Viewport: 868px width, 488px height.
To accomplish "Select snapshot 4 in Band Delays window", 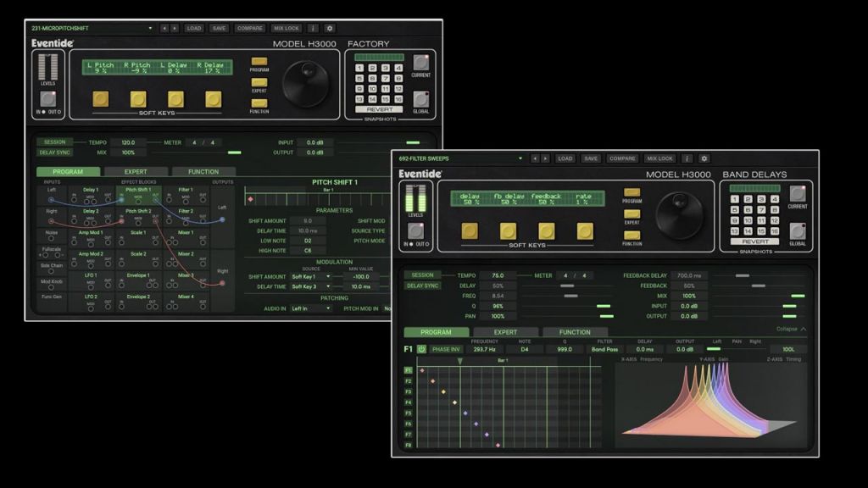I will [x=775, y=199].
